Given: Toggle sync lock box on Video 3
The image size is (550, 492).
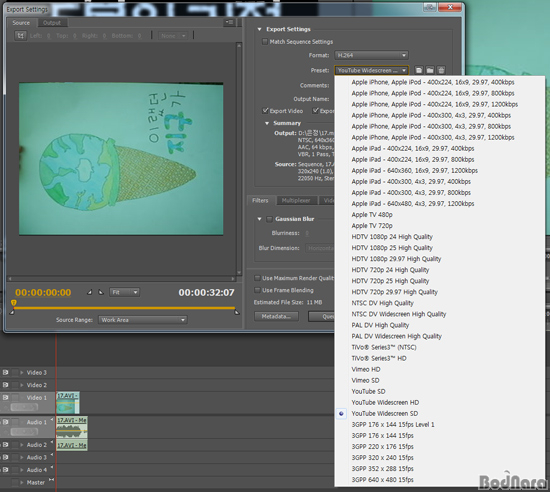Looking at the screenshot, I should pos(15,372).
